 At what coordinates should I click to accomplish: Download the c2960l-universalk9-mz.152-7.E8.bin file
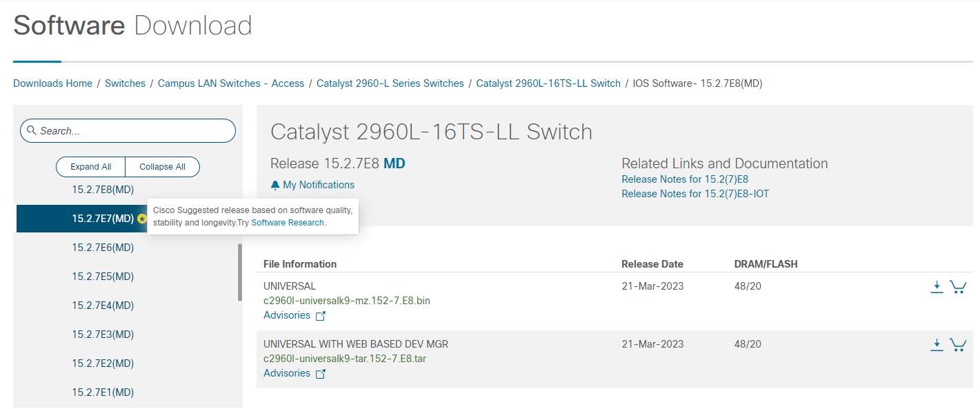[x=937, y=287]
